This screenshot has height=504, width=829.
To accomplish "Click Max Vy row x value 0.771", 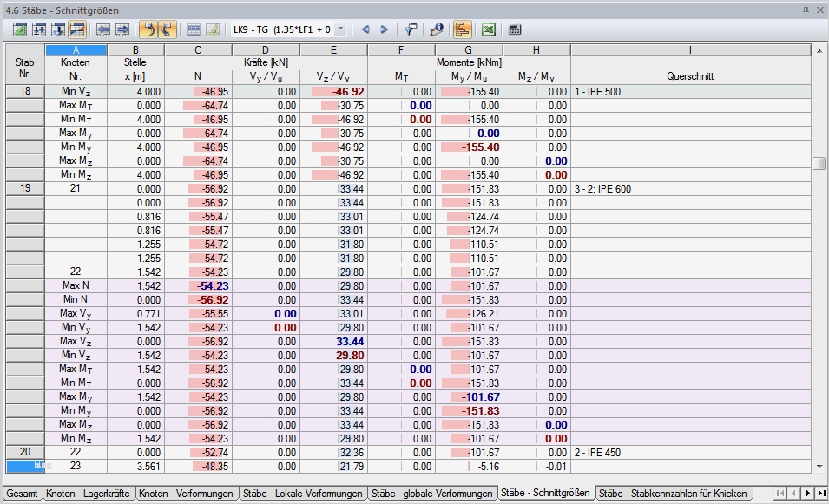I will point(148,314).
